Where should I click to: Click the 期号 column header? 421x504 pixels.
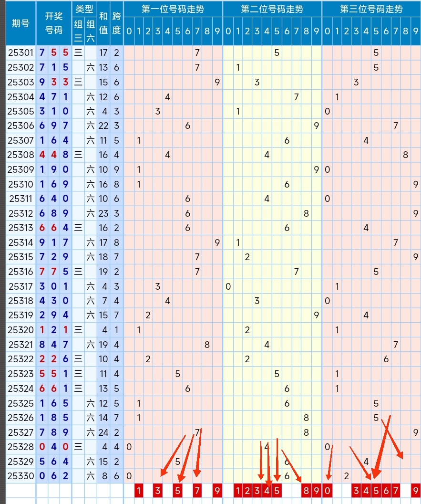[21, 23]
